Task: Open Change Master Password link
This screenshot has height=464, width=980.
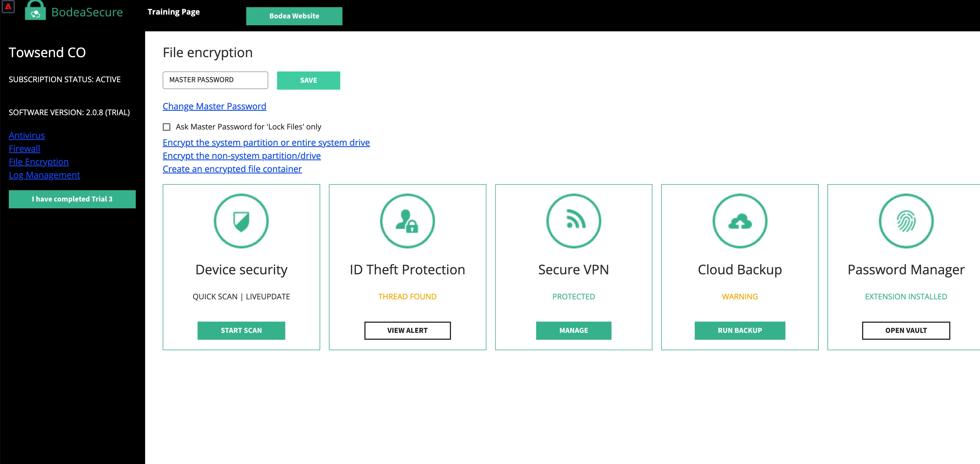Action: (215, 106)
